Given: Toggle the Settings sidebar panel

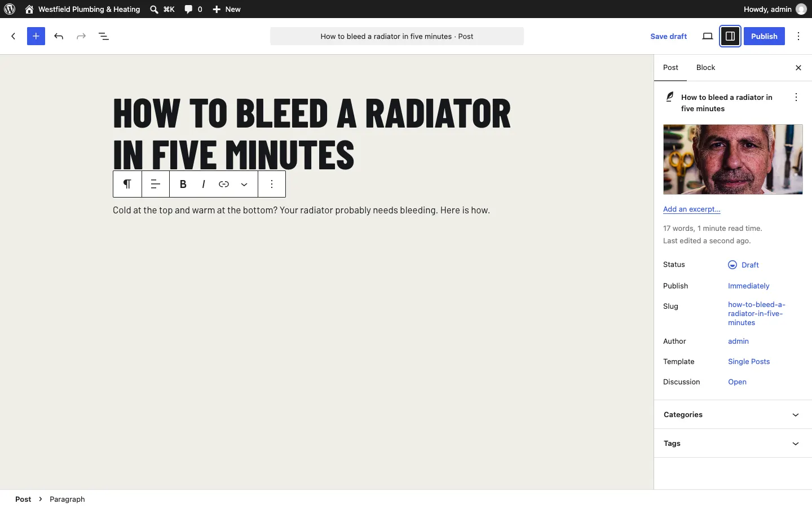Looking at the screenshot, I should tap(730, 36).
